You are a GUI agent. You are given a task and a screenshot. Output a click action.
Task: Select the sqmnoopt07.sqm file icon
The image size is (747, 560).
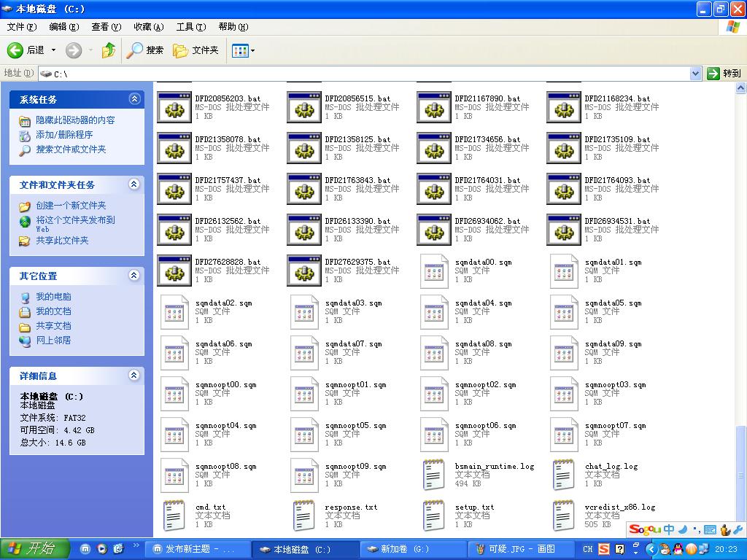coord(564,435)
